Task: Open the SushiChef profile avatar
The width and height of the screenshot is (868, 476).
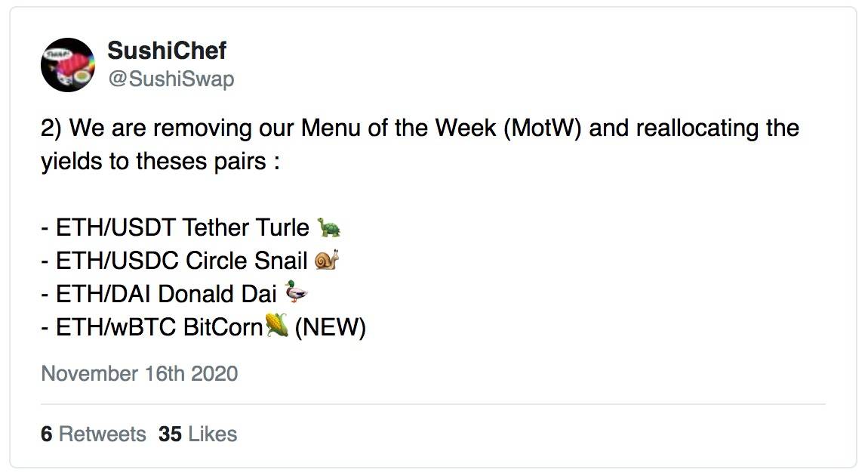Action: click(x=68, y=65)
